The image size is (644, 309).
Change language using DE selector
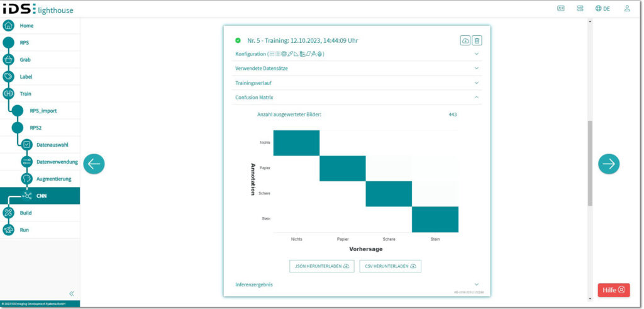[602, 9]
